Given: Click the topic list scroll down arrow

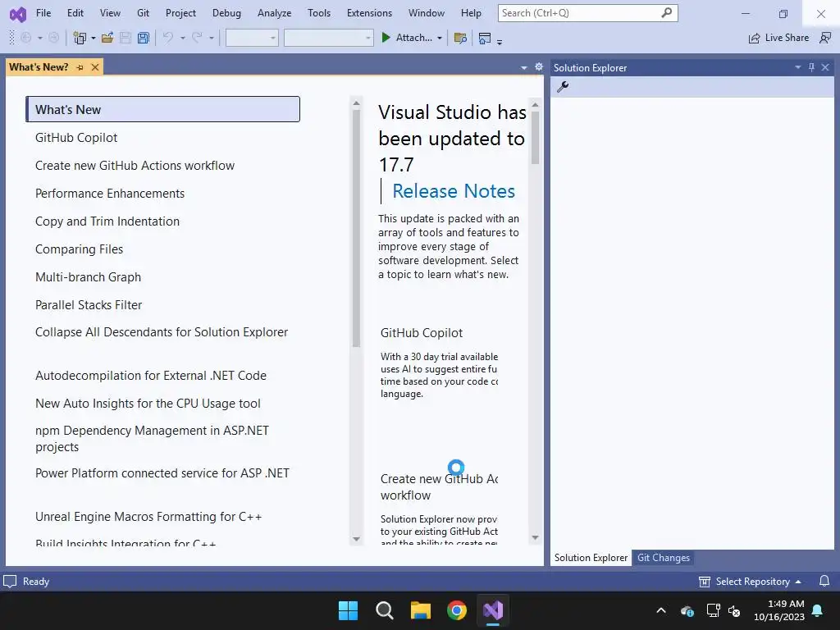Looking at the screenshot, I should (356, 539).
